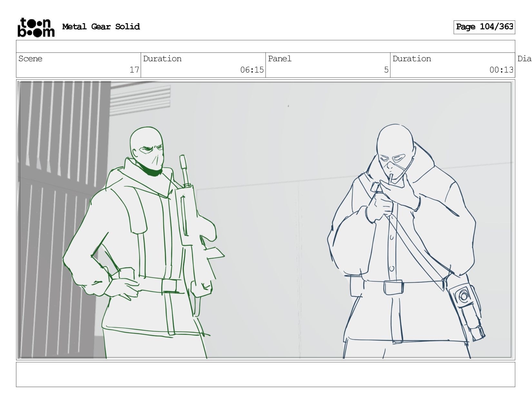The width and height of the screenshot is (532, 411).
Task: Click the 'Duration' label next to Scene
Action: (162, 59)
